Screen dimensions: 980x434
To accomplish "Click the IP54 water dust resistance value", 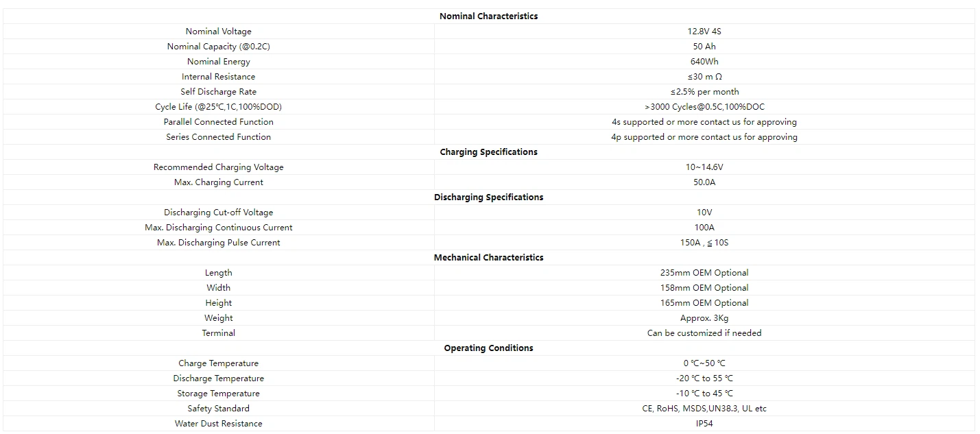I will coord(704,424).
